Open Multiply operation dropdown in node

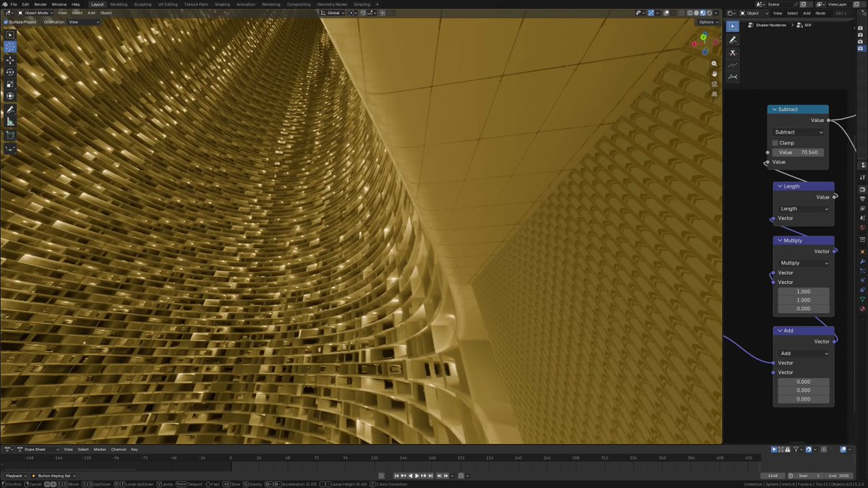804,263
